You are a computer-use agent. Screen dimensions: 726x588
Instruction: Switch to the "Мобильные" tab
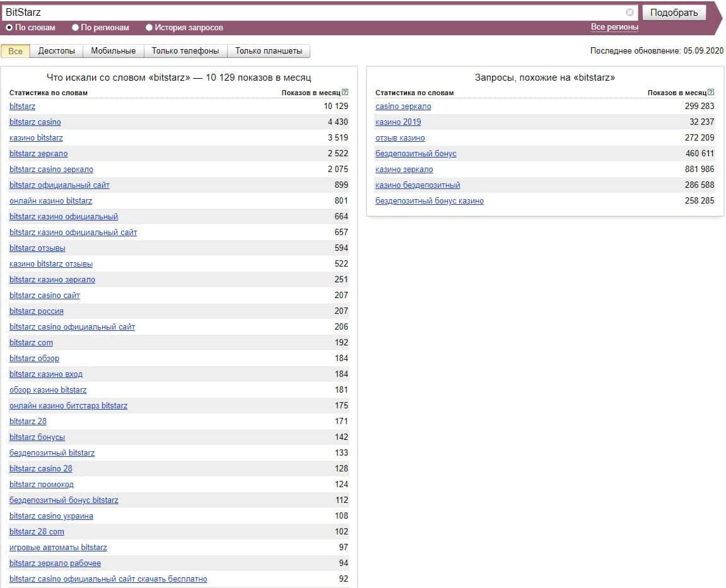(x=113, y=51)
